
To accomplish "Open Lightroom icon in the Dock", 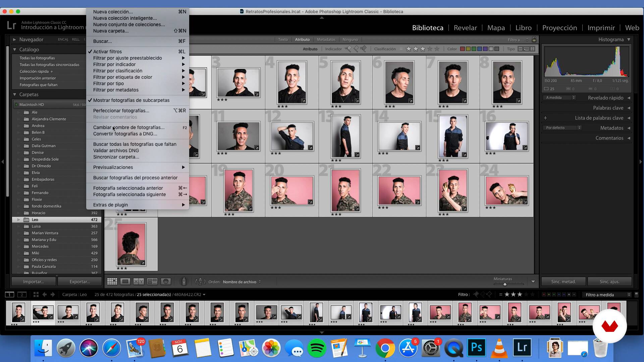I will coord(522,348).
